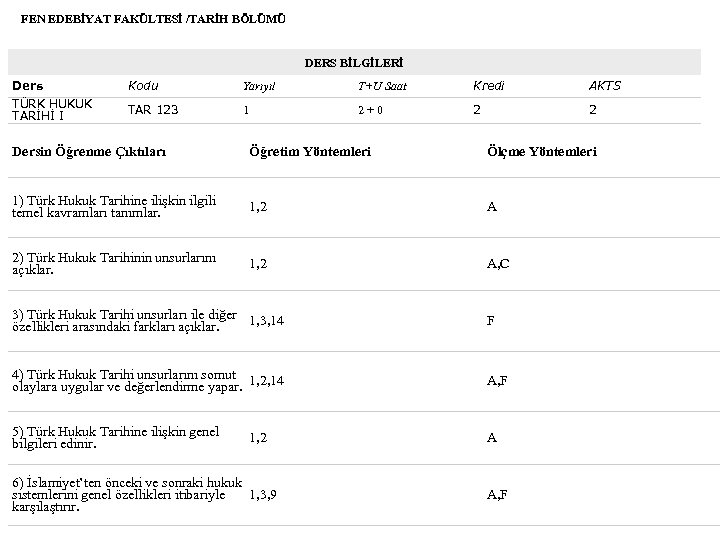Screen dimensions: 720x540
Task: Select the Öğretim Yöntemleri heading
Action: [309, 152]
